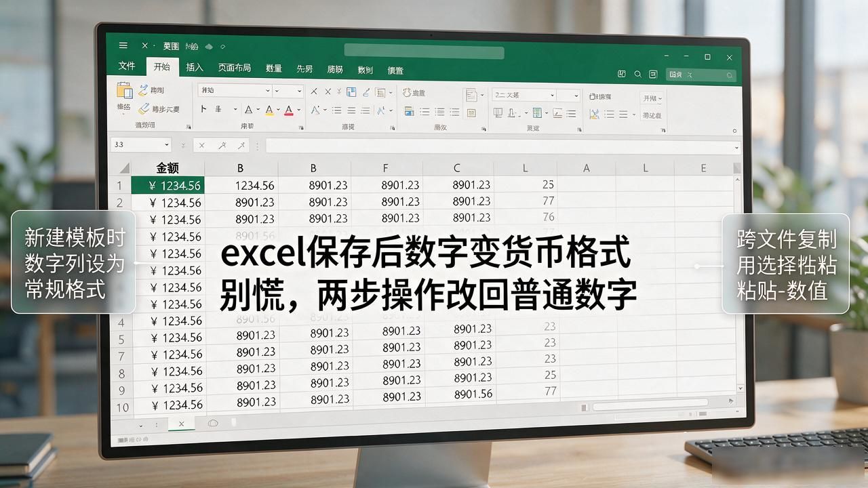
Task: Switch to the 插入 ribbon tab
Action: pyautogui.click(x=195, y=67)
